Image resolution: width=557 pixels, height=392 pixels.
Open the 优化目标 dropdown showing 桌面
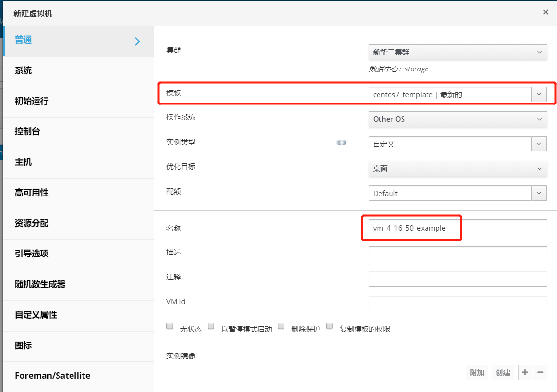(458, 168)
